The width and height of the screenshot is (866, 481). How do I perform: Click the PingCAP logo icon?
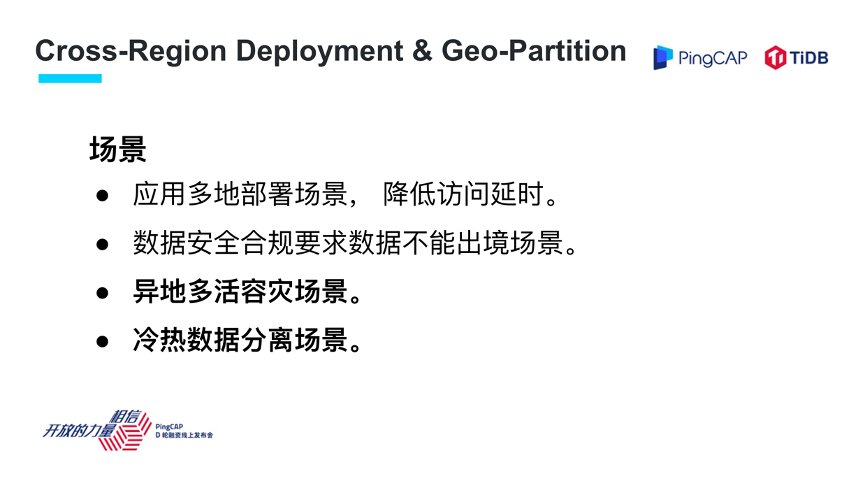[x=663, y=57]
